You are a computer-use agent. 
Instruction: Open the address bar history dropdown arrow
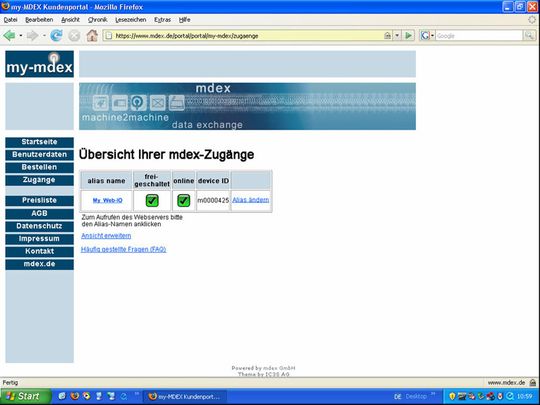point(397,35)
